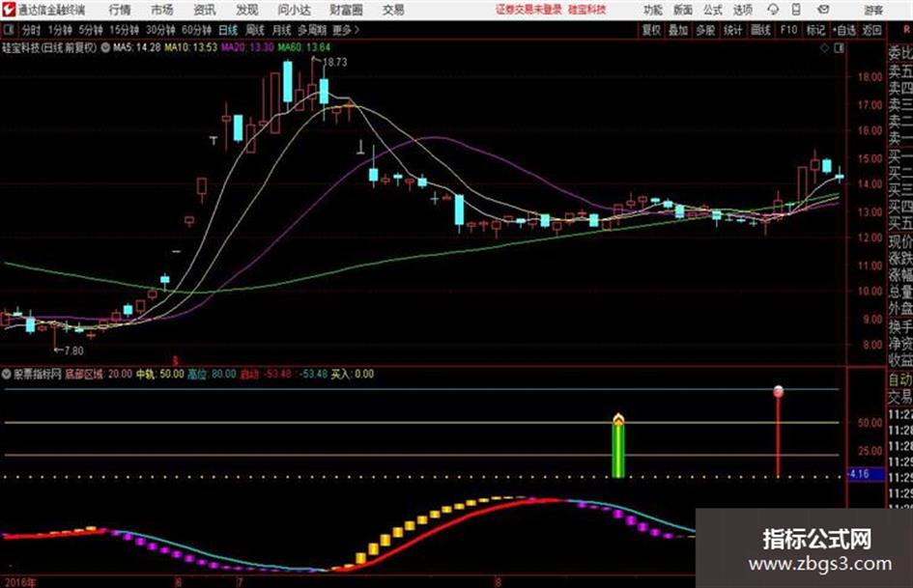Click the 7.80 low price marker
The width and height of the screenshot is (913, 588).
pos(72,350)
